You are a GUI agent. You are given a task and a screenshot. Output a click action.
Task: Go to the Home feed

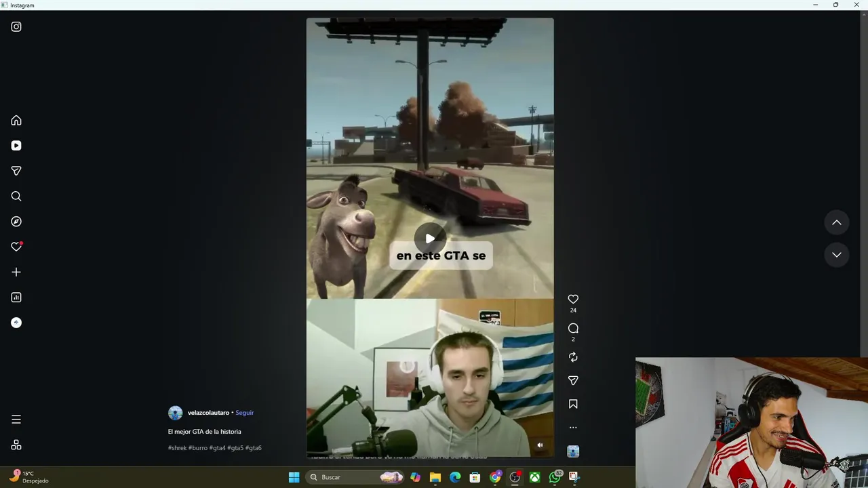(16, 121)
